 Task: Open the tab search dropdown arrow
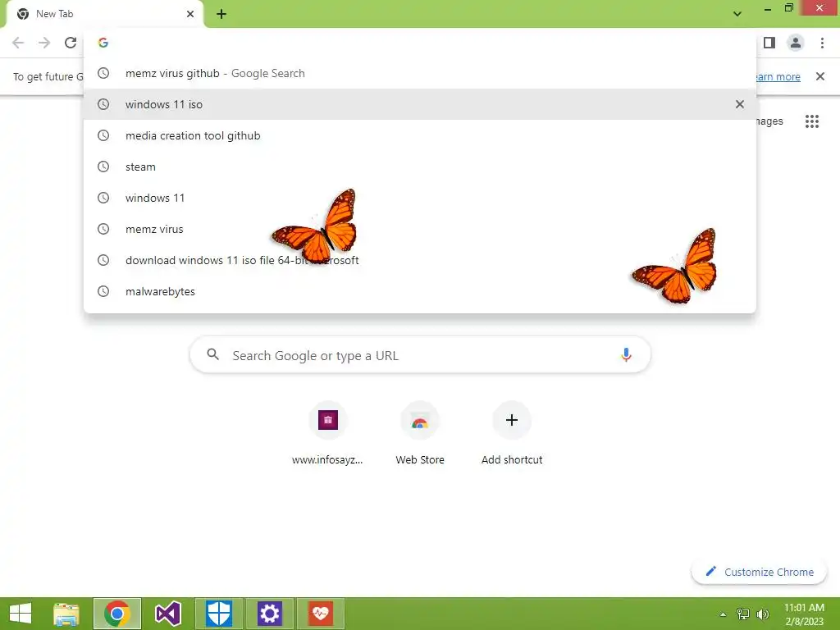[737, 14]
